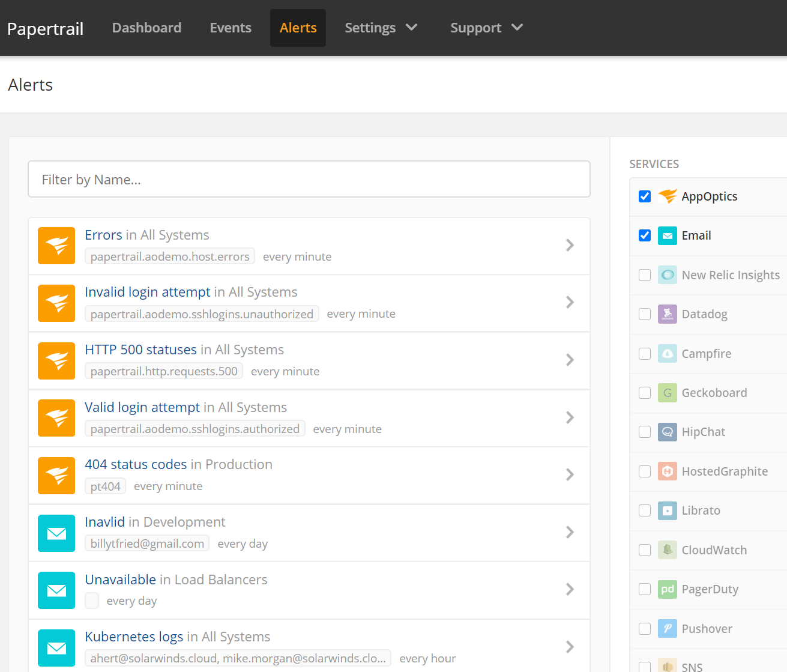Click the Email icon beside the Inavlid alert

tap(56, 533)
